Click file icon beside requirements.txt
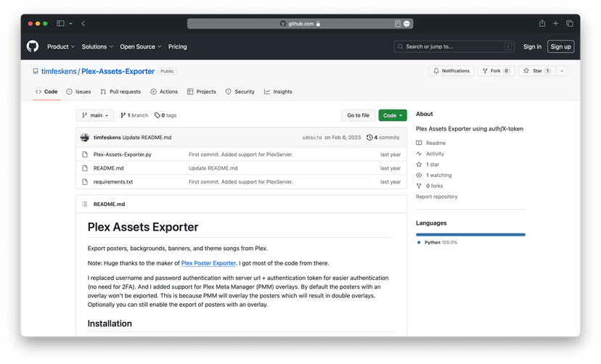Image resolution: width=601 pixels, height=364 pixels. pos(85,182)
